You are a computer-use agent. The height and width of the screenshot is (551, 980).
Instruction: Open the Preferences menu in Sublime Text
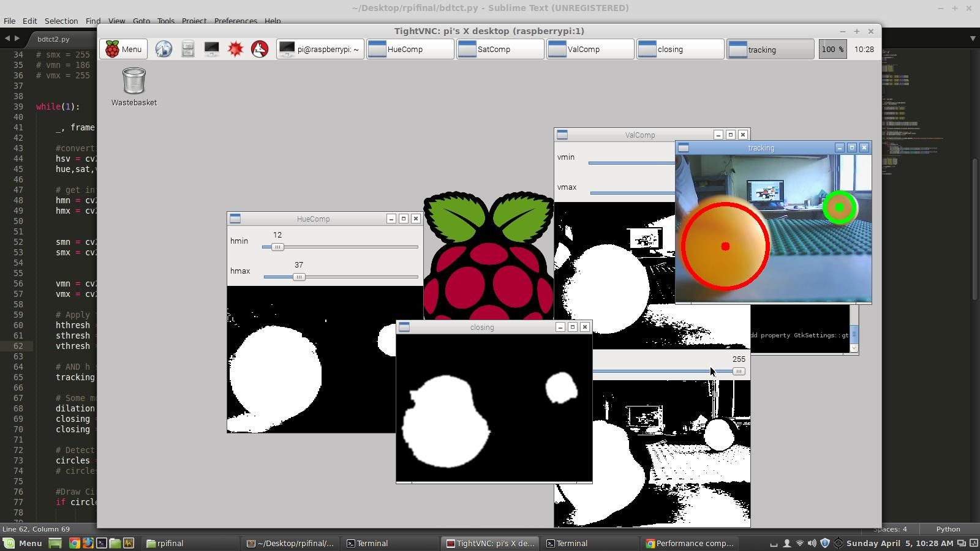235,20
